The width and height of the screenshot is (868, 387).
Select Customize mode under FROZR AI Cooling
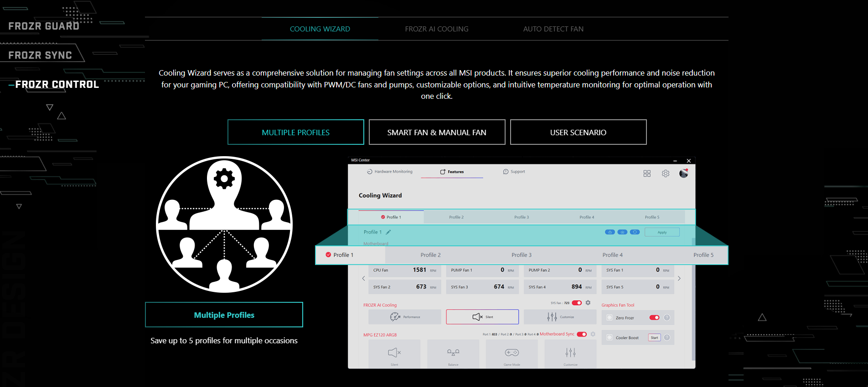click(560, 317)
